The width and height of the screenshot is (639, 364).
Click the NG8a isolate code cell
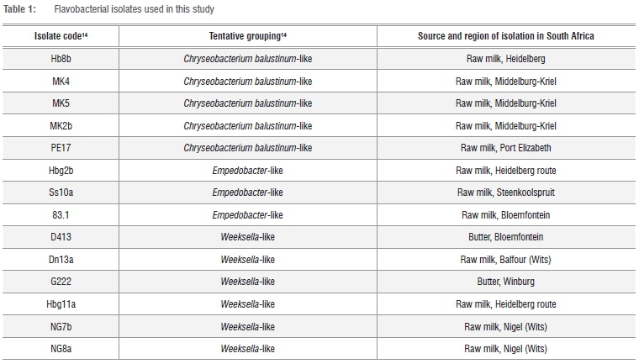61,348
